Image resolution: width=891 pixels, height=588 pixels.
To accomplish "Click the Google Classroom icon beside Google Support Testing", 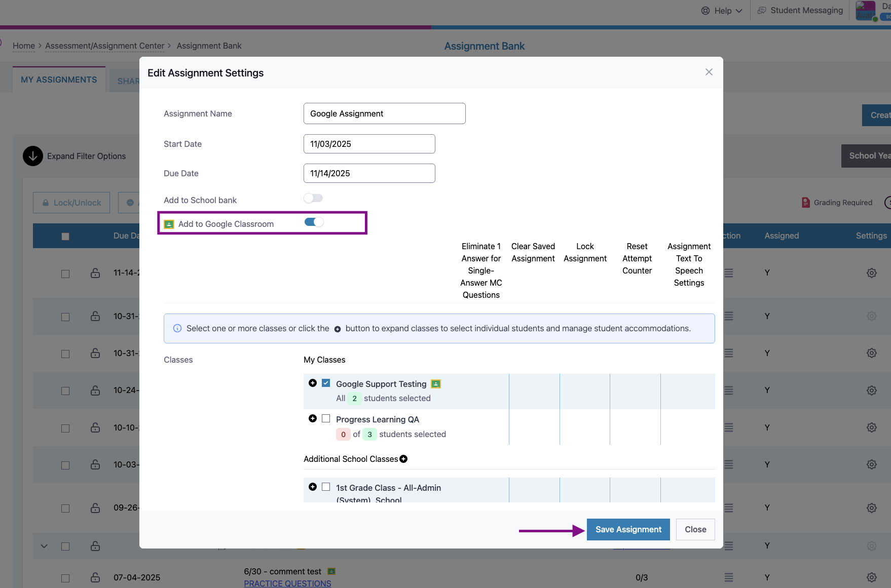I will (x=436, y=384).
